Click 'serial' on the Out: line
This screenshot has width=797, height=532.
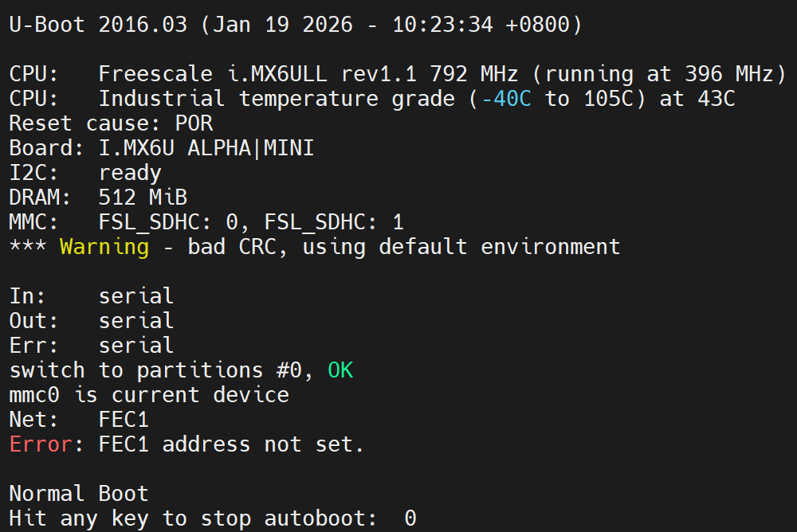point(136,321)
